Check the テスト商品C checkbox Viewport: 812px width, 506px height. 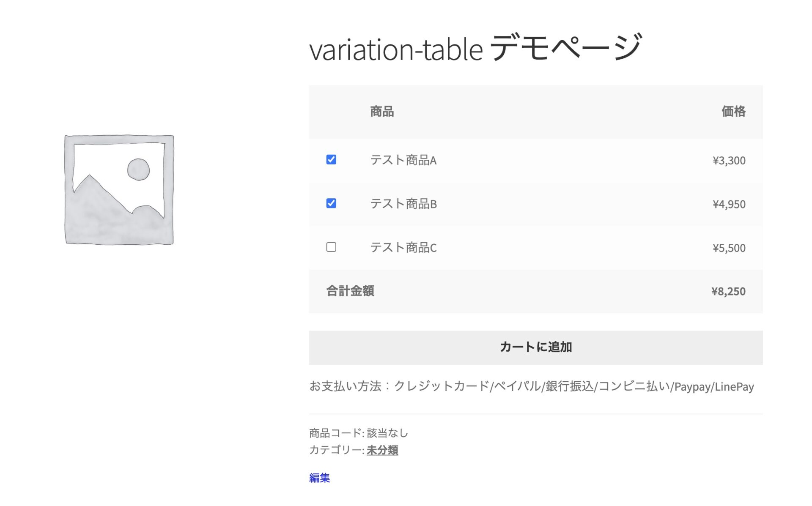point(331,247)
